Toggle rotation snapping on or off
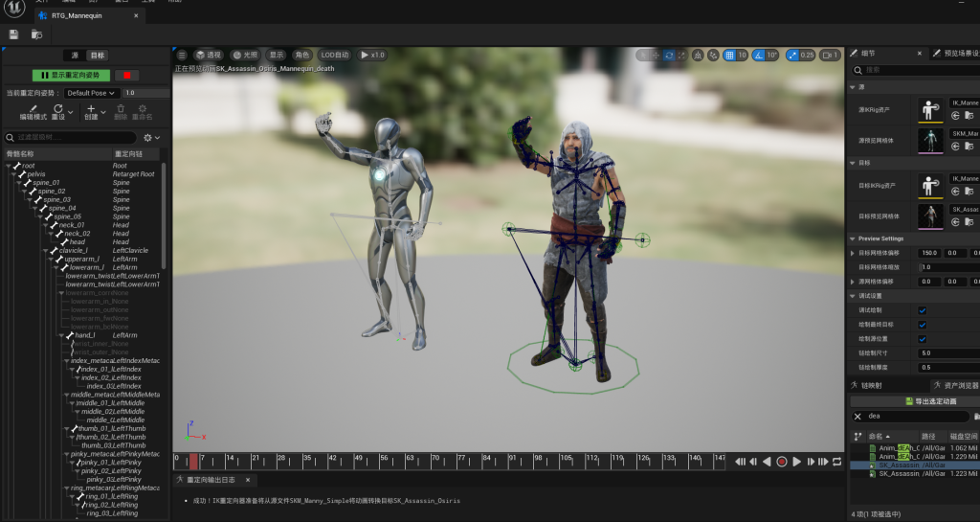Image resolution: width=980 pixels, height=522 pixels. (758, 55)
